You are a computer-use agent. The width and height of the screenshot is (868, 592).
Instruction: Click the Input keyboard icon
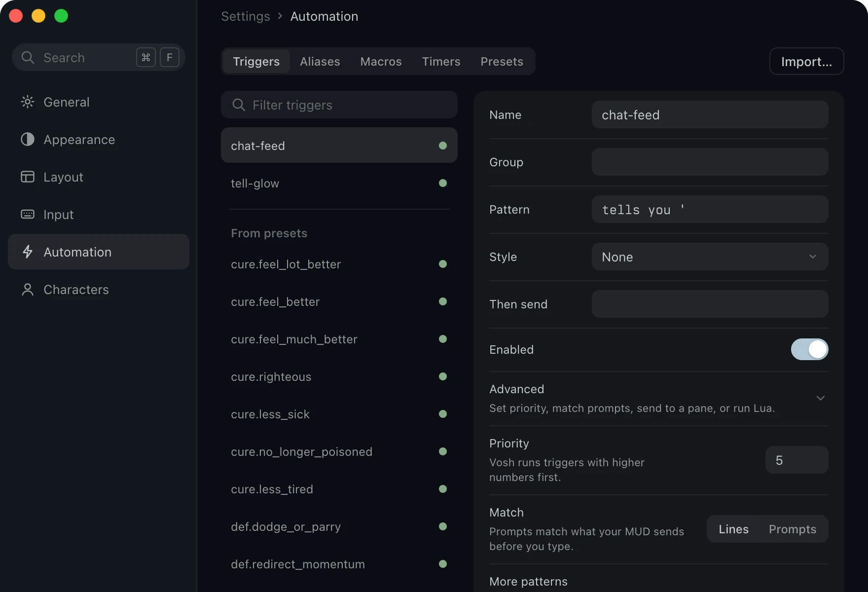click(28, 214)
